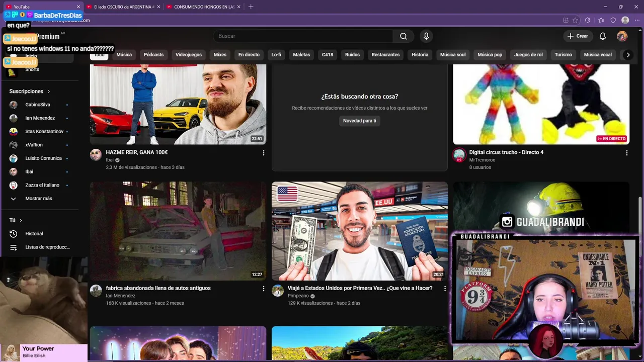Open the browser profile icon
Screen dimensions: 644x362
point(625,20)
